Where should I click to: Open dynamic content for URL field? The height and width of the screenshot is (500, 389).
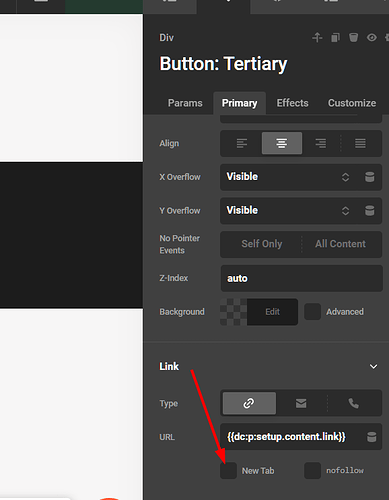(372, 437)
